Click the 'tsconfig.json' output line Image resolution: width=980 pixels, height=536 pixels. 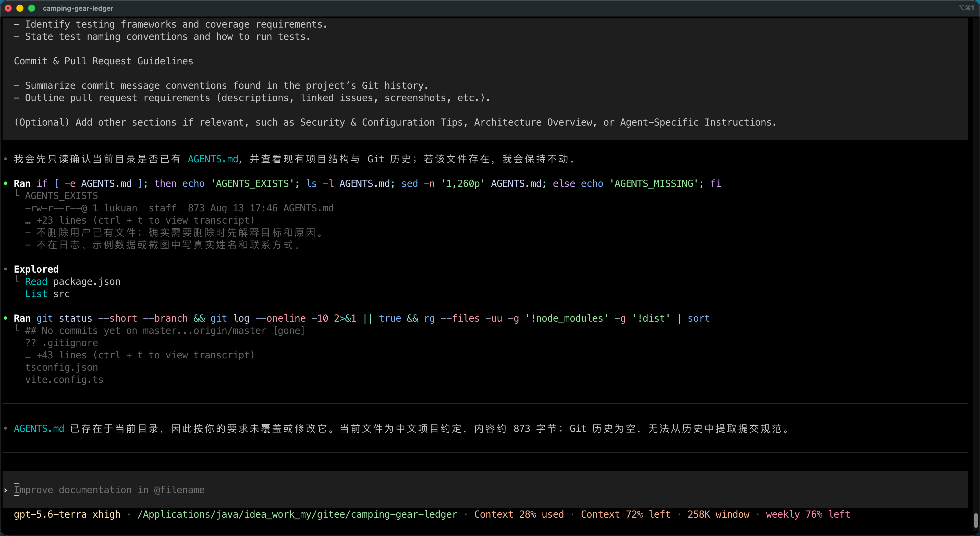tap(62, 367)
